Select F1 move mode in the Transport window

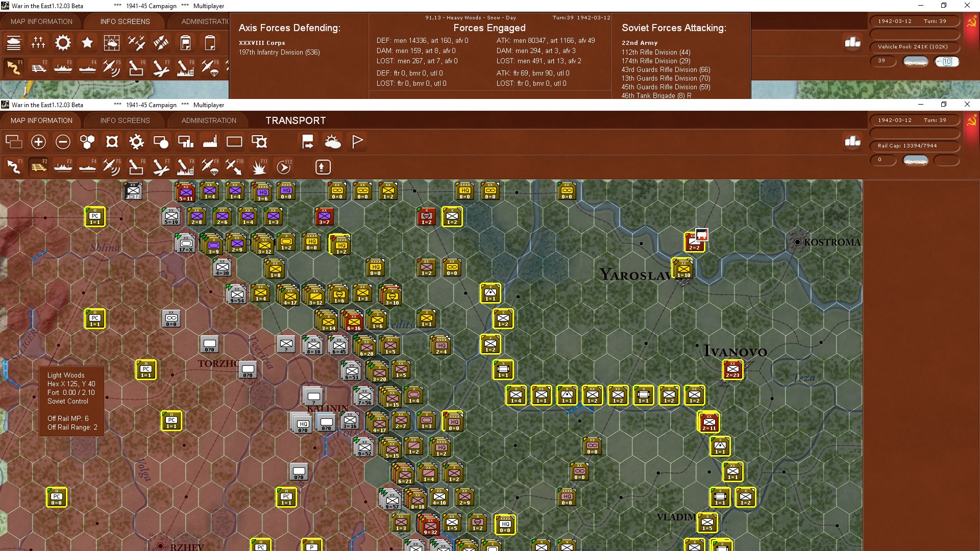pyautogui.click(x=14, y=167)
